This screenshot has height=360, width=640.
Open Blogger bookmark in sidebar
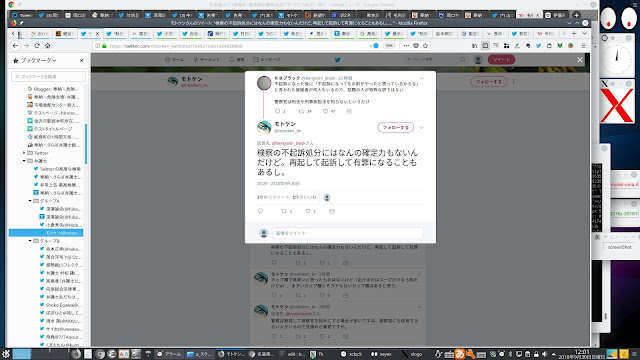click(x=53, y=89)
